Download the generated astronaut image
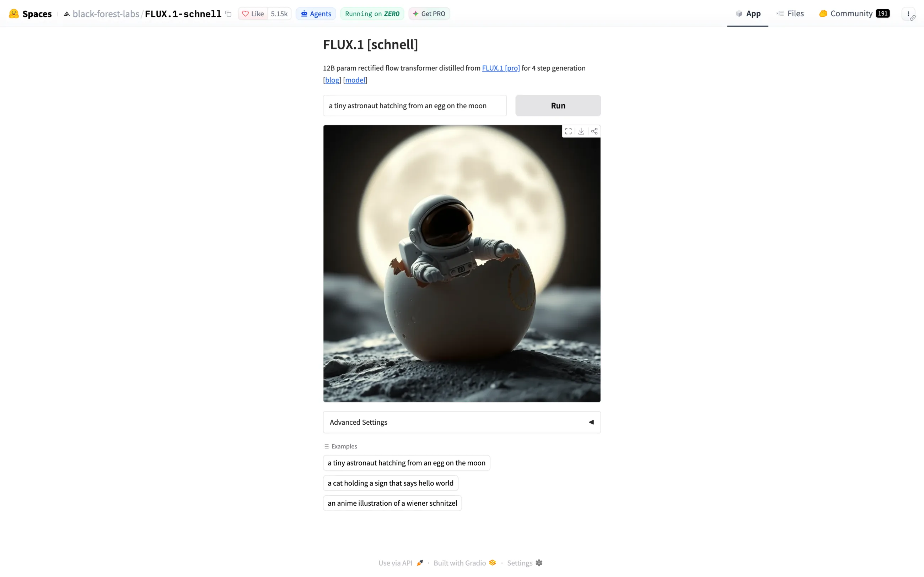The image size is (924, 577). (581, 131)
